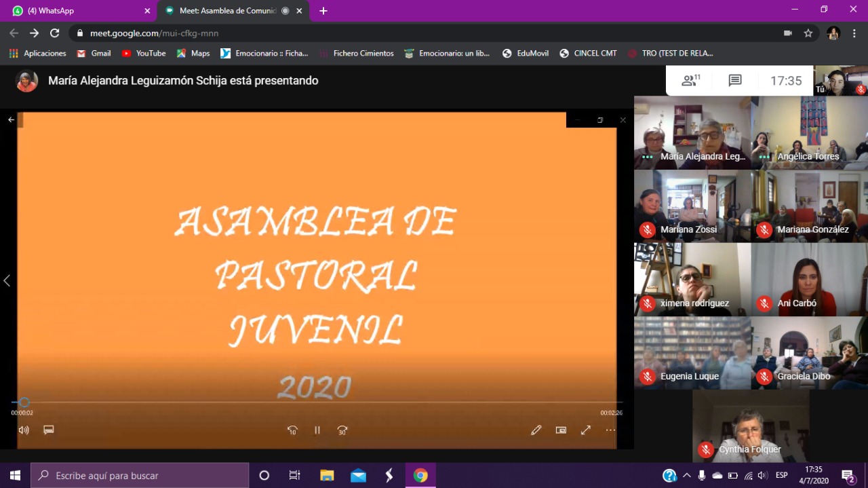Click the Windows taskbar search box
The height and width of the screenshot is (488, 868).
click(x=140, y=476)
